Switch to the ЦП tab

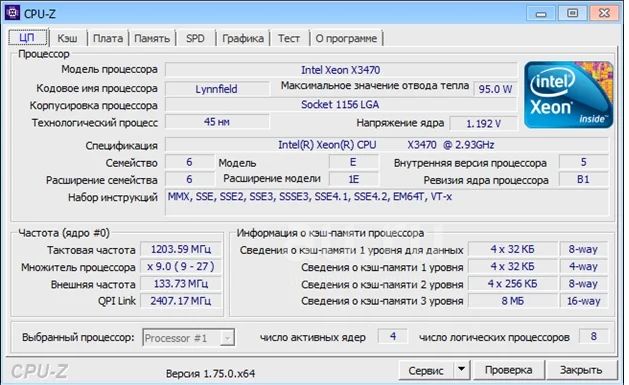[x=27, y=38]
